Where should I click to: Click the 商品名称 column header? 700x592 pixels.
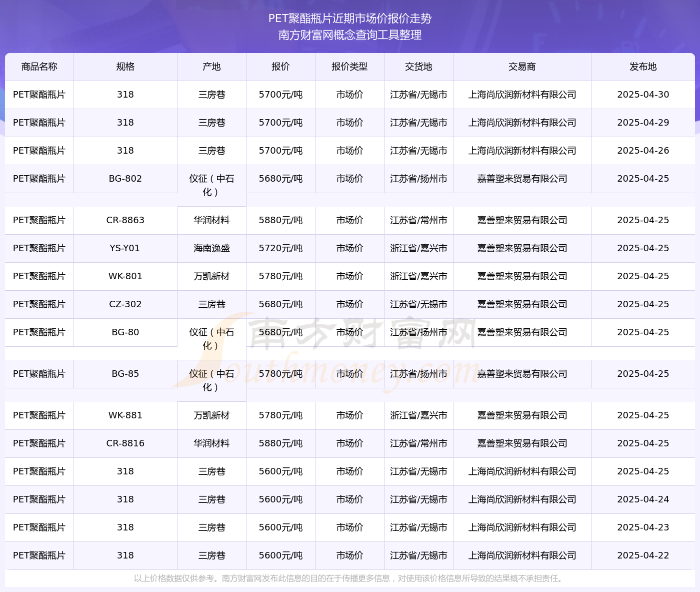39,67
